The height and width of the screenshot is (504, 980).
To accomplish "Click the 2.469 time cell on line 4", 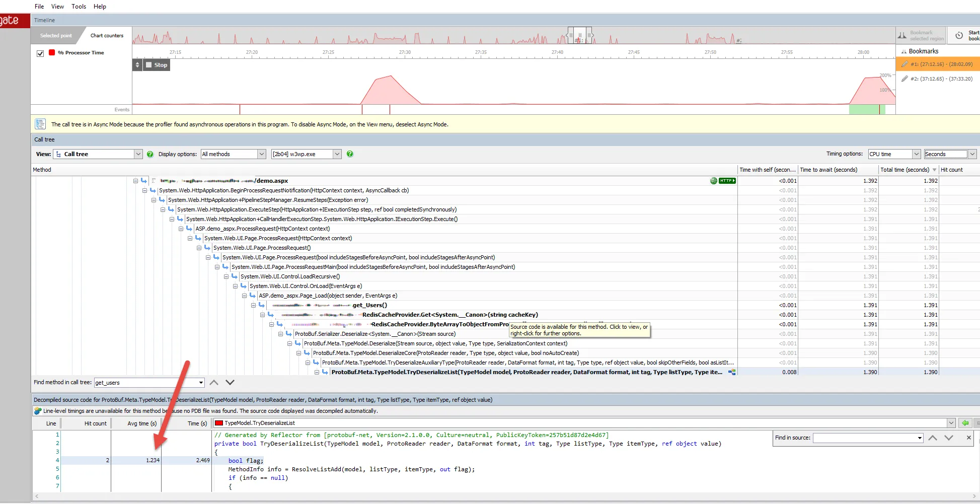I will click(187, 460).
